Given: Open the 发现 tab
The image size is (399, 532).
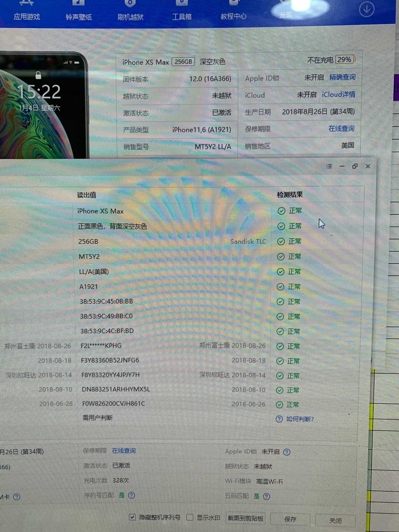Looking at the screenshot, I should (285, 15).
